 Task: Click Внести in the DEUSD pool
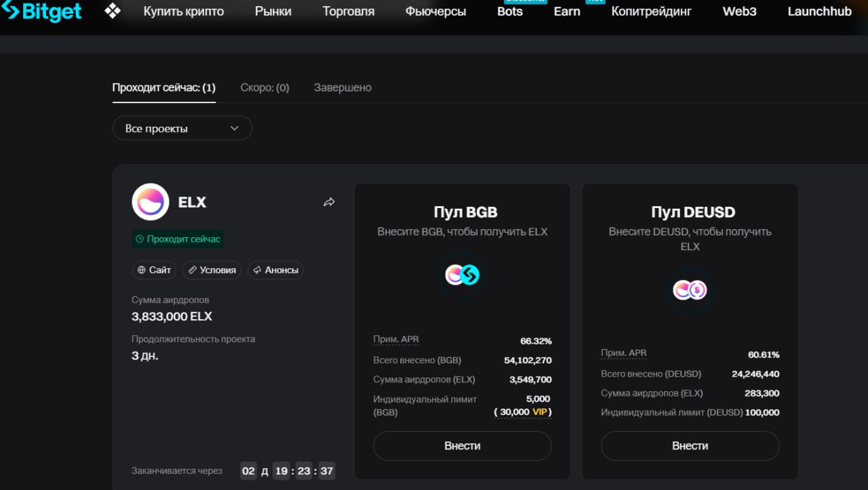click(690, 446)
